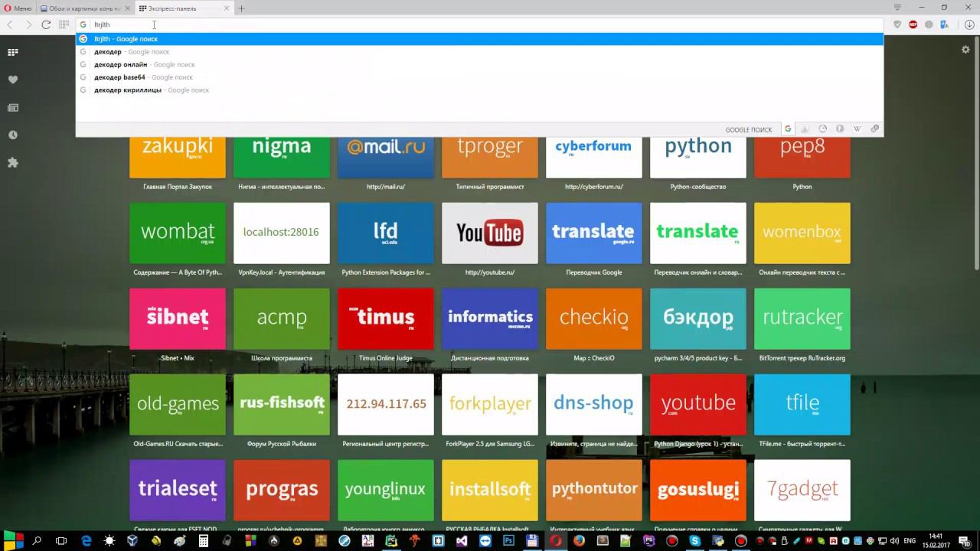Screen dimensions: 980x551
Task: Go back to the previous page
Action: tap(10, 24)
